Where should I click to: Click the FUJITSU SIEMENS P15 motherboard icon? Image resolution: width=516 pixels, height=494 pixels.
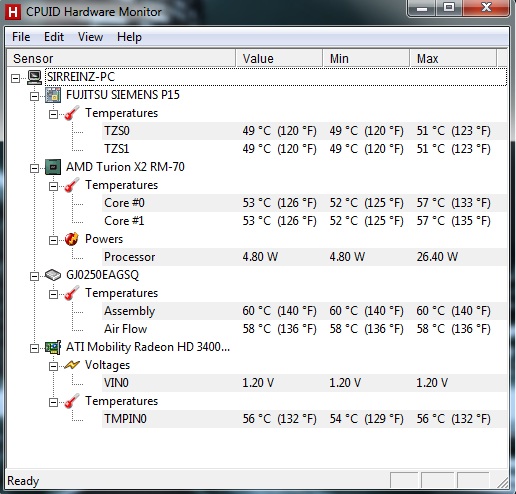[x=53, y=95]
